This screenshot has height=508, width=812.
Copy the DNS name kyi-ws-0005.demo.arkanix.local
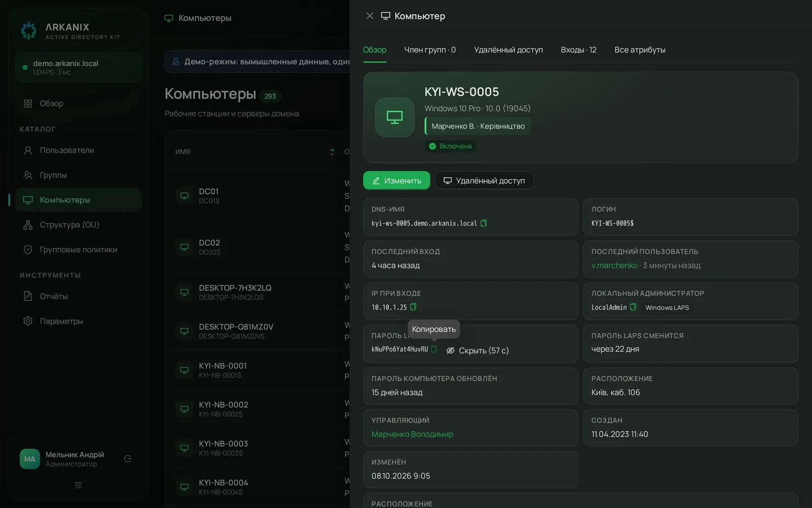click(484, 224)
